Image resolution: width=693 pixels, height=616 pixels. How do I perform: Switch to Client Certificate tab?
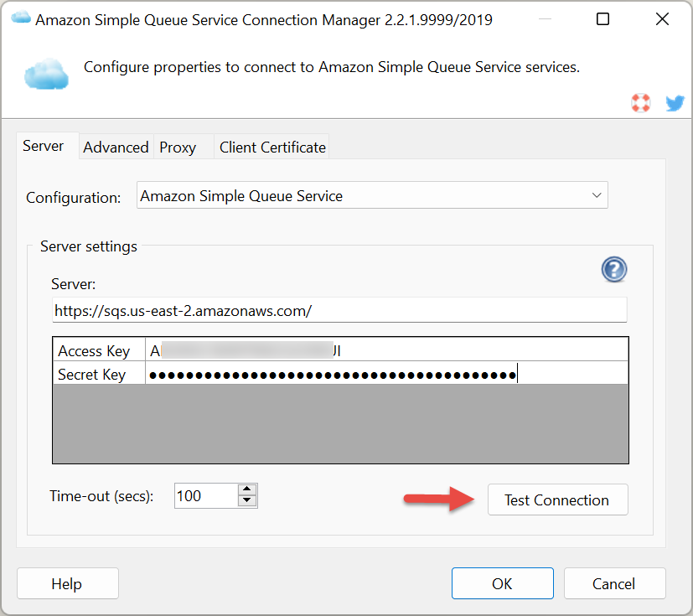[272, 148]
